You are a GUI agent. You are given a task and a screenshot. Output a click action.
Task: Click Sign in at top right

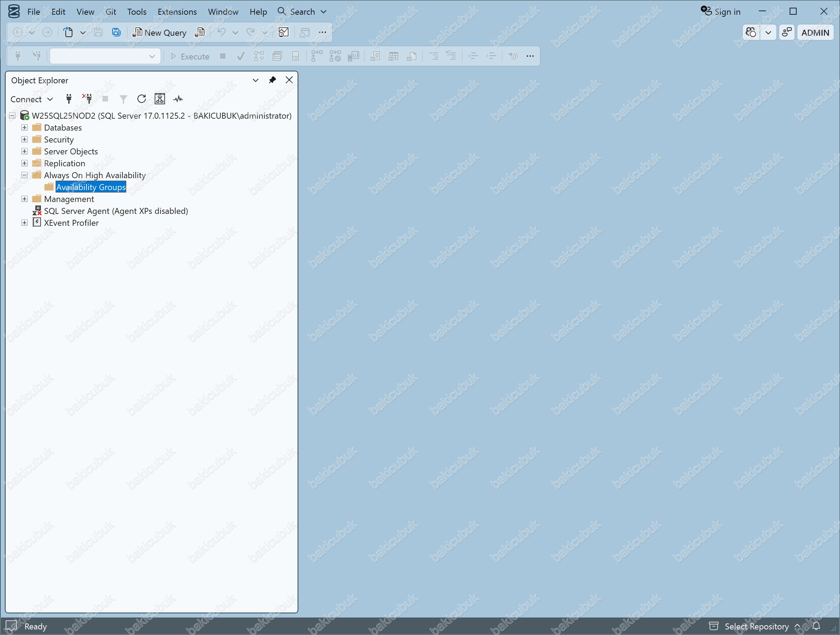(x=720, y=12)
